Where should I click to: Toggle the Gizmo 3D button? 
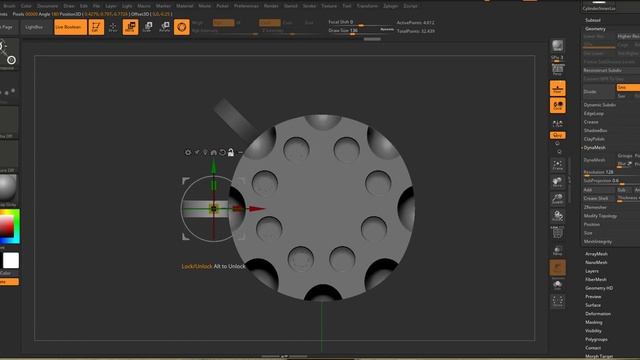click(182, 27)
